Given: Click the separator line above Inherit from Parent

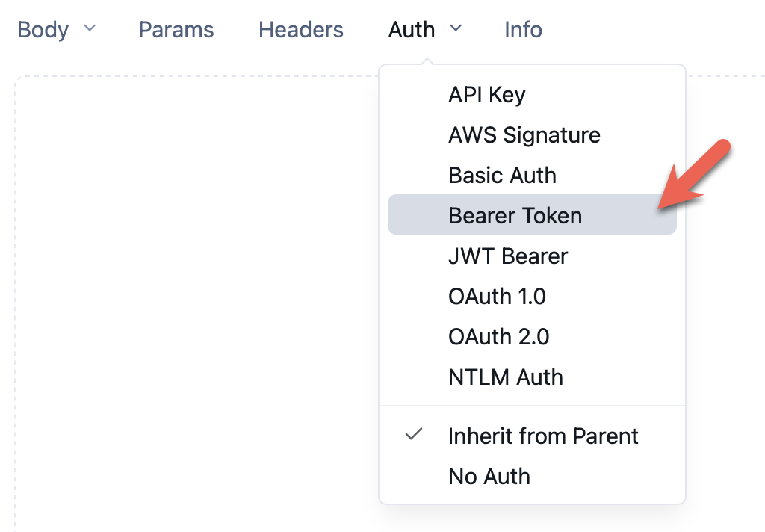Looking at the screenshot, I should [x=532, y=406].
